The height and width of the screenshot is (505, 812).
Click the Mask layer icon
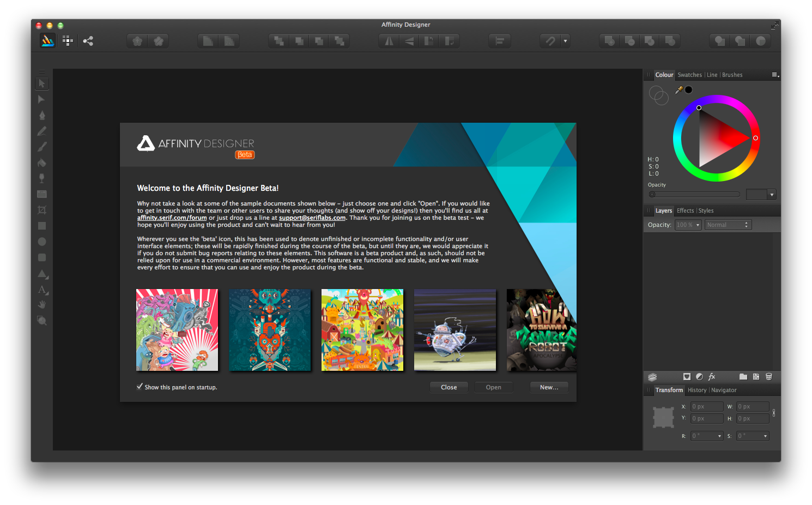click(x=687, y=376)
